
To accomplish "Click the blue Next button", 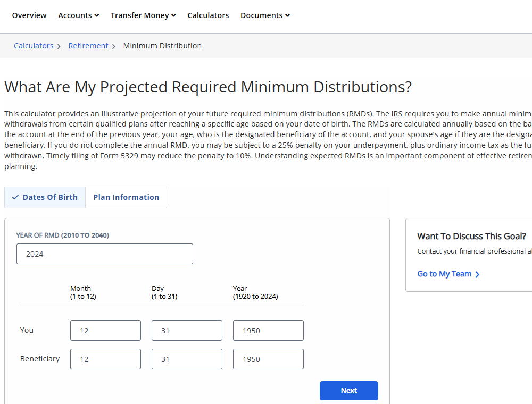I will (x=349, y=391).
